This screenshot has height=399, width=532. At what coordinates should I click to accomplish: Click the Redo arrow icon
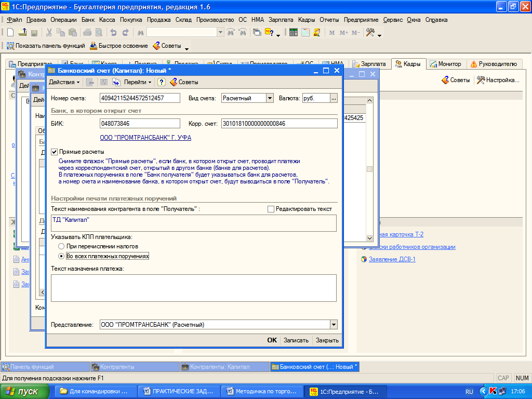point(126,33)
